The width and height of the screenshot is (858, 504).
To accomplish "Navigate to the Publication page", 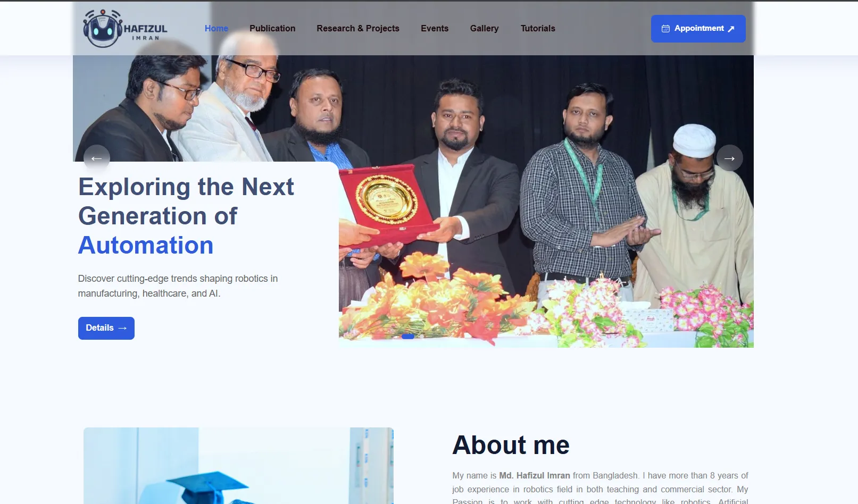I will tap(272, 28).
